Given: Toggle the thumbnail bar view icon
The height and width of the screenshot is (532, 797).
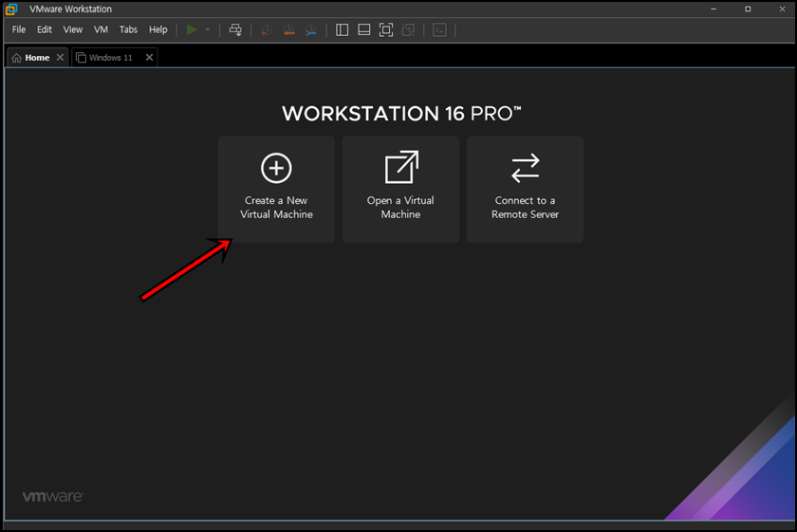Looking at the screenshot, I should (x=364, y=30).
